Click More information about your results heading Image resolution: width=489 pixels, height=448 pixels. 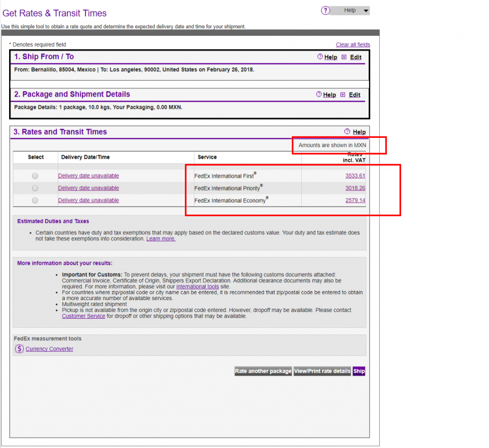point(64,263)
